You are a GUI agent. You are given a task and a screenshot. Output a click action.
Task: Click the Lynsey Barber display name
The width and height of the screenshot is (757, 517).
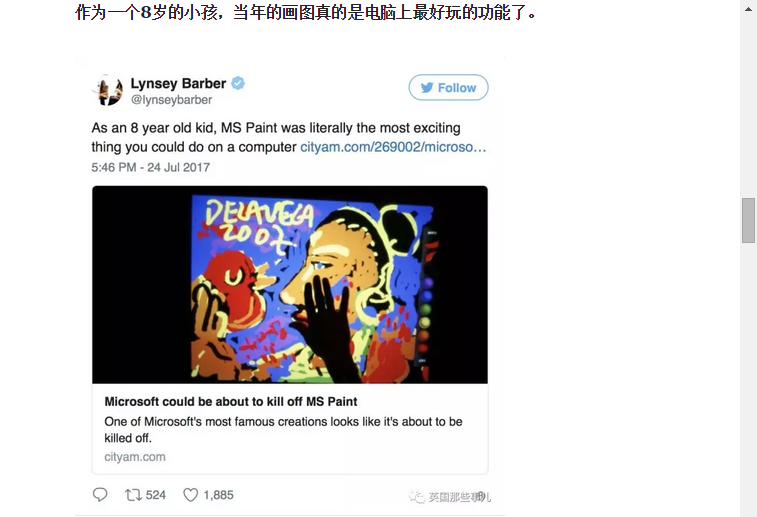[178, 83]
